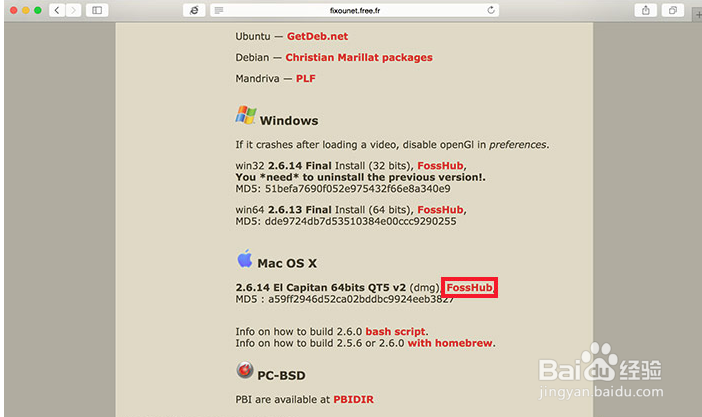Download win64 2.6.13 via FossHub link
The height and width of the screenshot is (417, 702).
coord(440,210)
